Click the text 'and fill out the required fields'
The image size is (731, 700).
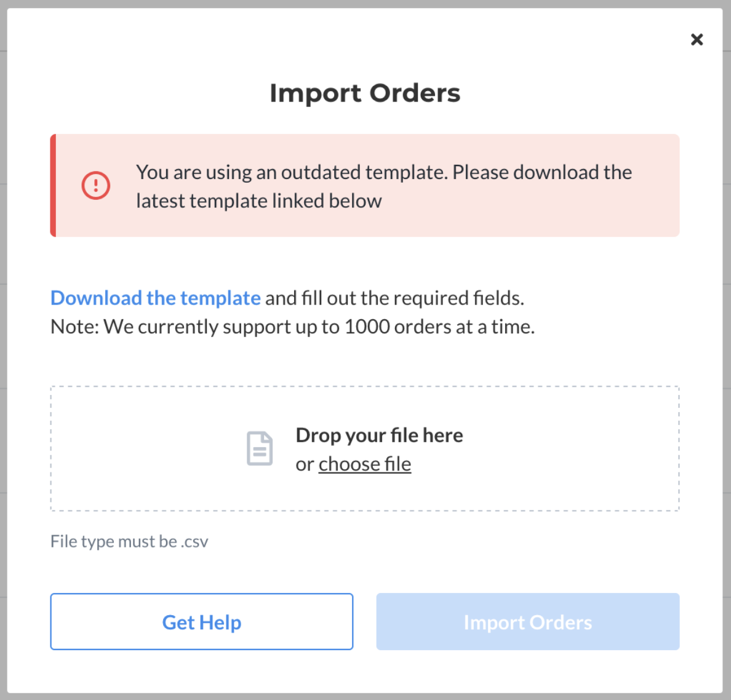[x=394, y=298]
